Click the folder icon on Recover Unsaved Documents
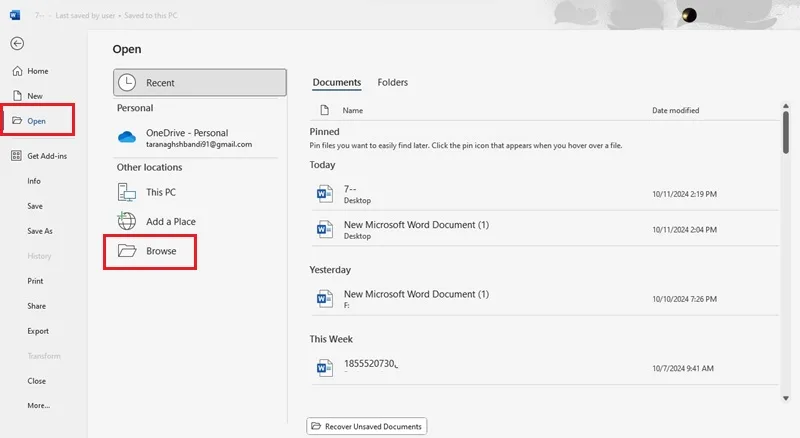The height and width of the screenshot is (438, 800). coord(316,426)
